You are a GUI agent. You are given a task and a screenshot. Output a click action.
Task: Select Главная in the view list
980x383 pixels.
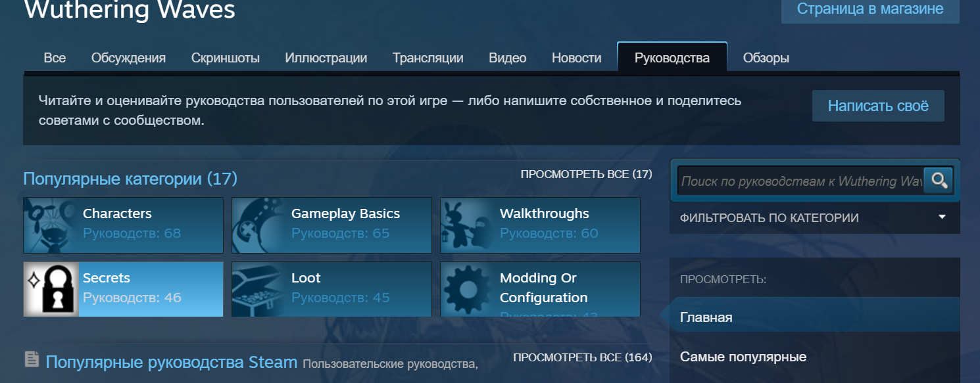[x=815, y=317]
